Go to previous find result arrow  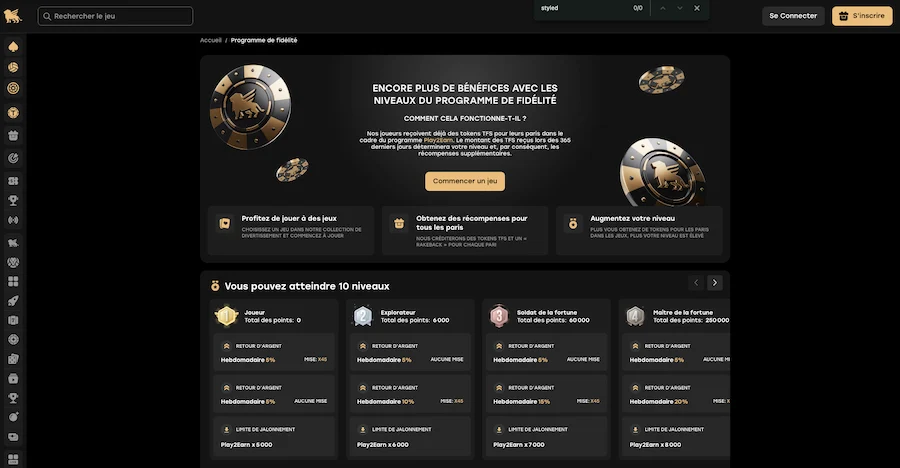click(x=662, y=8)
